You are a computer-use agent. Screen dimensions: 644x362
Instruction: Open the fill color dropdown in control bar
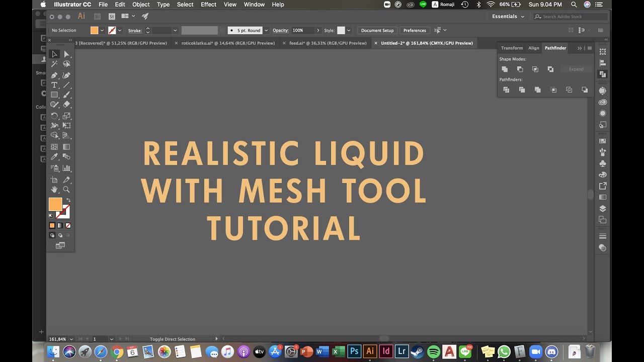(x=102, y=31)
